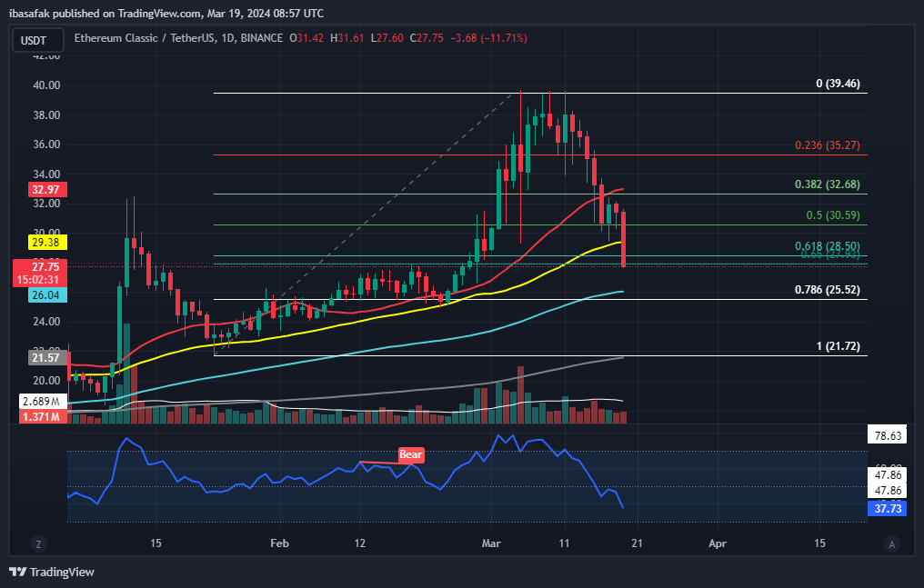Click the 78.63 RSI value tag

[888, 435]
